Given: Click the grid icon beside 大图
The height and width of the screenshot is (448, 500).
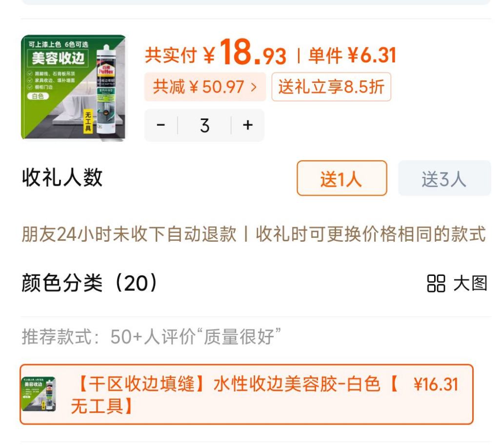Looking at the screenshot, I should click(436, 283).
